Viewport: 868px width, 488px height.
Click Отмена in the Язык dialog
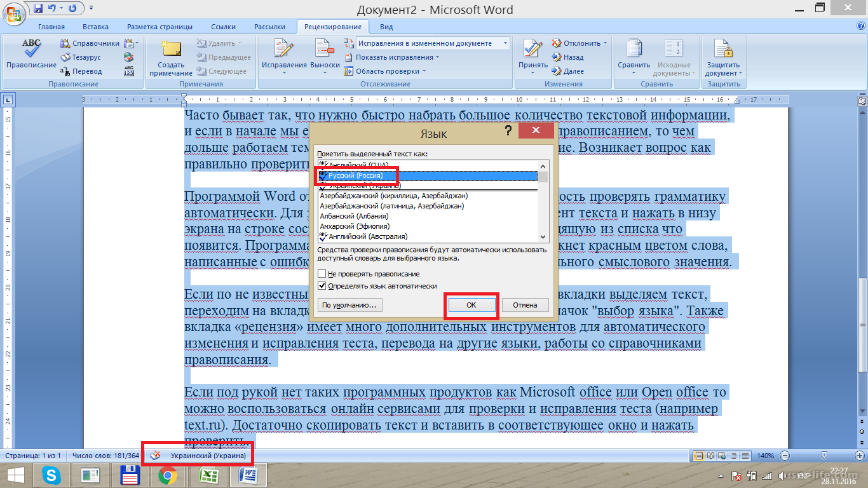click(x=526, y=305)
